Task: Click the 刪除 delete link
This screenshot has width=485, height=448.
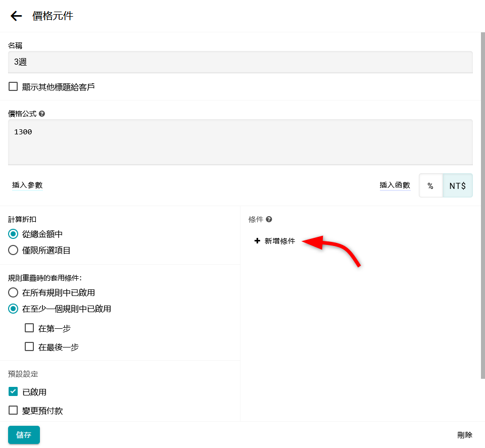Action: click(x=465, y=435)
